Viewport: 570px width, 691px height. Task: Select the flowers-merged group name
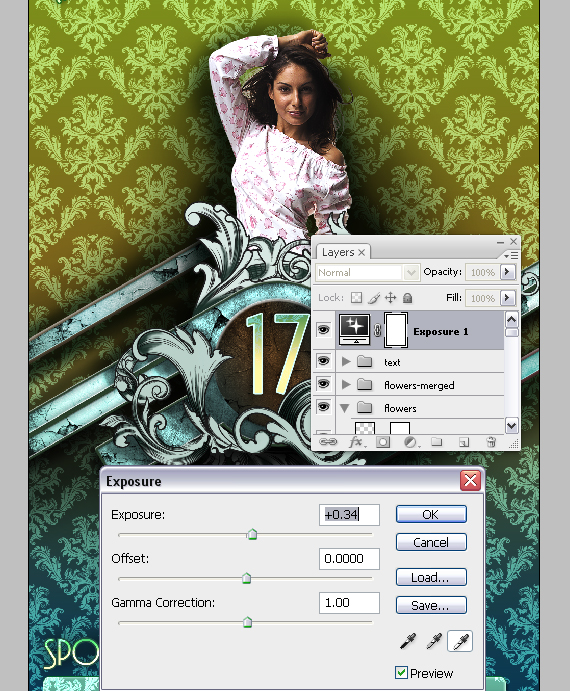[x=419, y=385]
